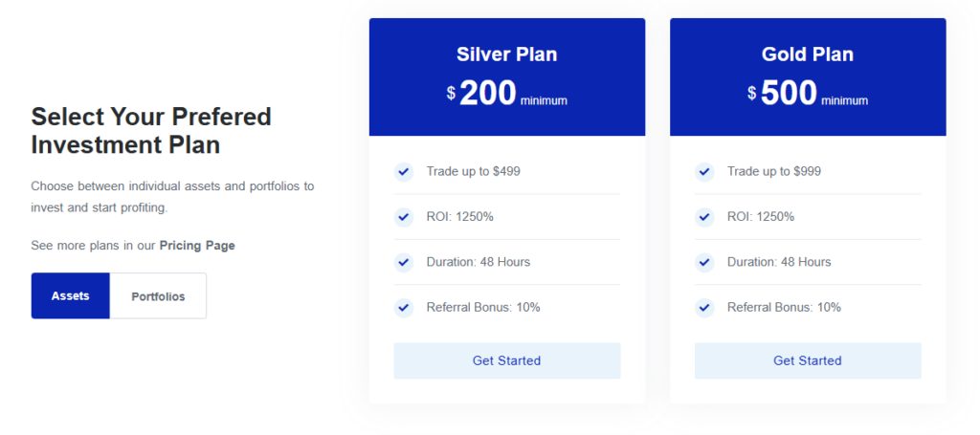Switch to the Portfolios tab
The image size is (980, 435).
point(158,296)
